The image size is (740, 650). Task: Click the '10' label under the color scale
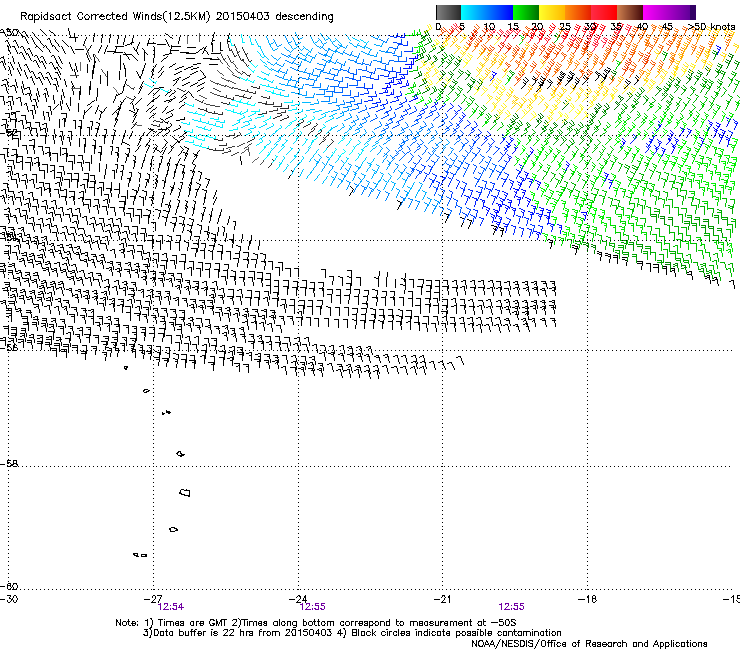[489, 26]
